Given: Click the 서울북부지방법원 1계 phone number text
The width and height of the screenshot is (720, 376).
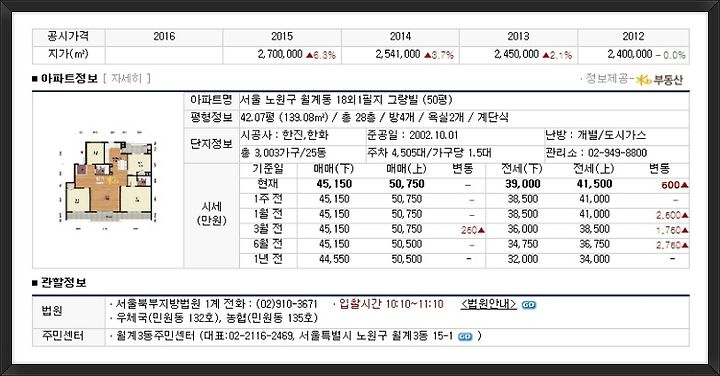Looking at the screenshot, I should click(x=216, y=304).
